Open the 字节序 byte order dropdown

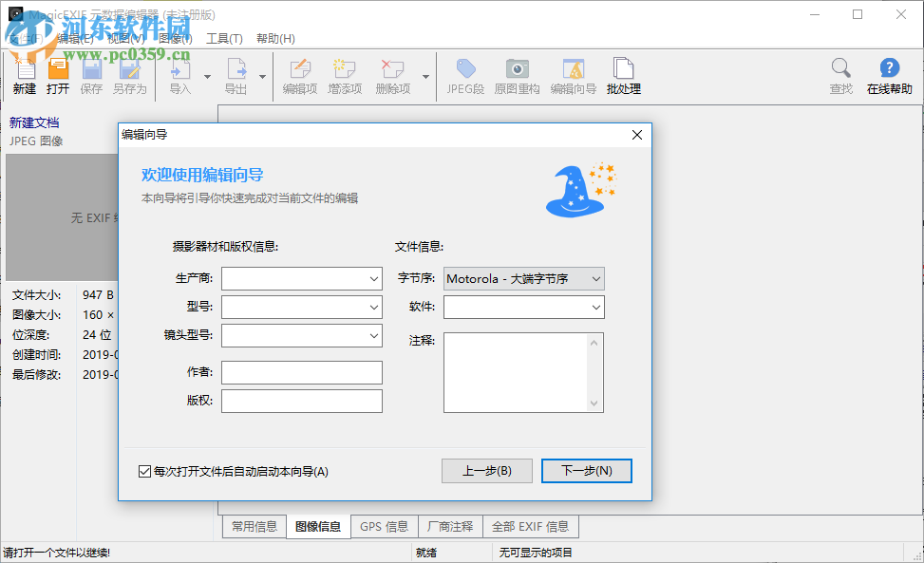[596, 278]
